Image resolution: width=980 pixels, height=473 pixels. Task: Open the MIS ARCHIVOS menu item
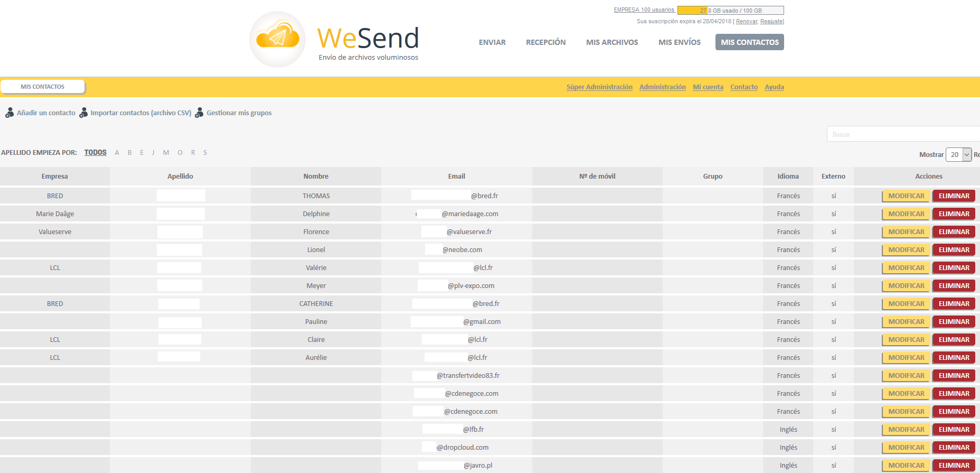click(612, 42)
